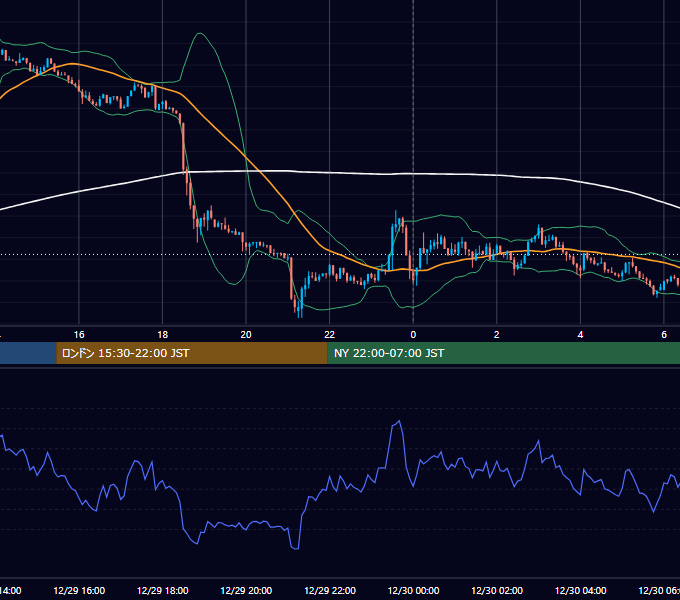Select the NY 22:00-07:00 JST session bar

coord(503,353)
